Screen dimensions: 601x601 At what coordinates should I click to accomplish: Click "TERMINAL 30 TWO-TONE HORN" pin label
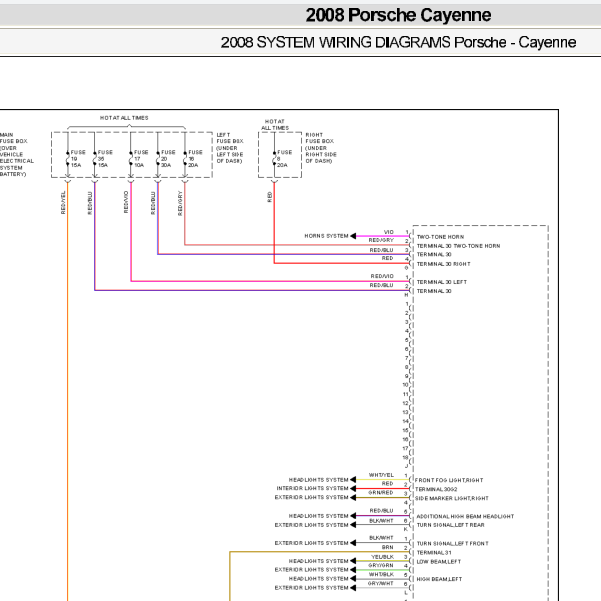[x=458, y=246]
